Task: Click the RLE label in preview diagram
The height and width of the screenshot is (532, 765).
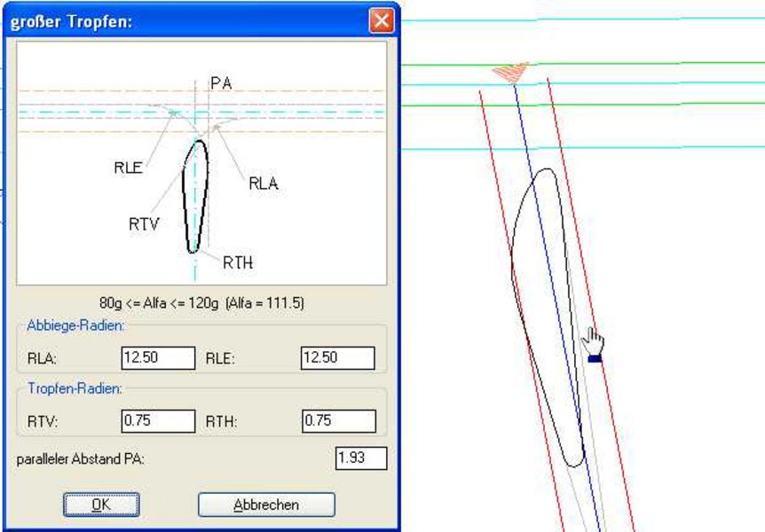Action: click(x=129, y=167)
